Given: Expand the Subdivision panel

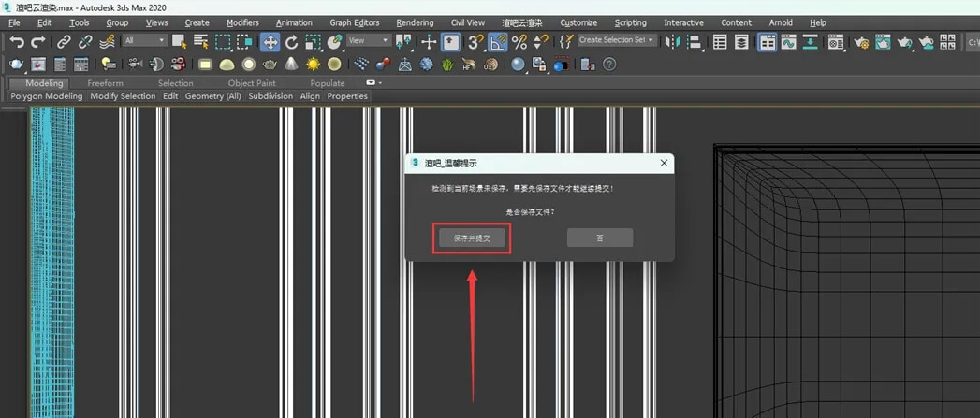Looking at the screenshot, I should coord(271,96).
